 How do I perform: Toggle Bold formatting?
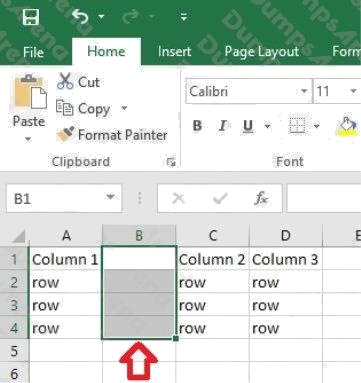coord(197,126)
